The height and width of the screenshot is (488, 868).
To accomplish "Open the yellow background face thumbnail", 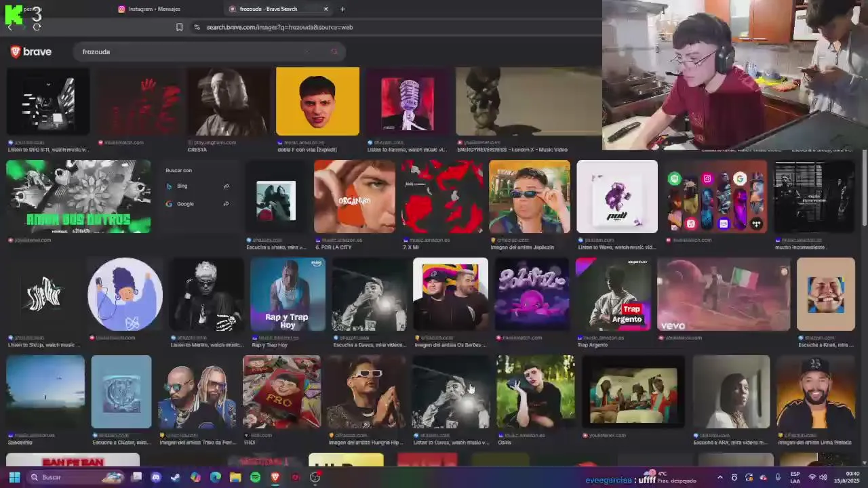I will pos(317,101).
